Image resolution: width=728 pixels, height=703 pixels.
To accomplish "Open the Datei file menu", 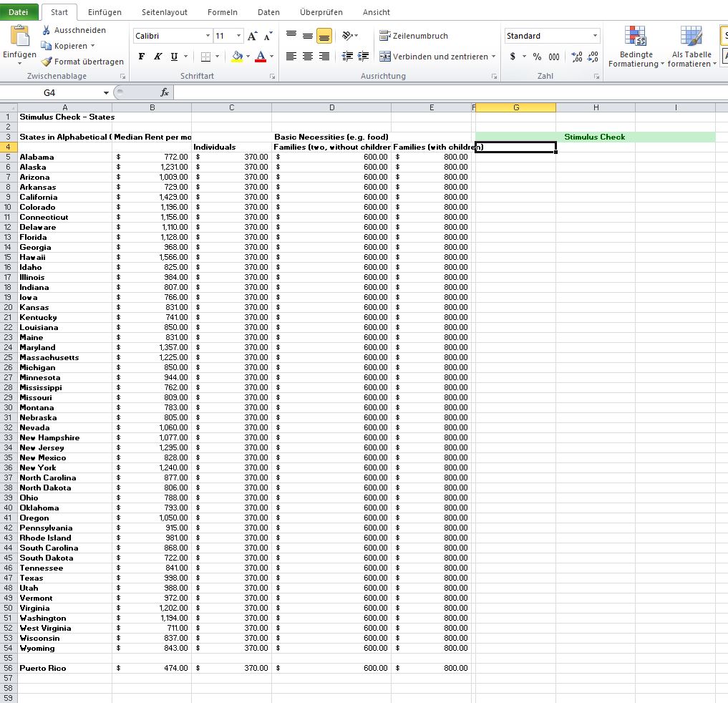I will [x=19, y=12].
